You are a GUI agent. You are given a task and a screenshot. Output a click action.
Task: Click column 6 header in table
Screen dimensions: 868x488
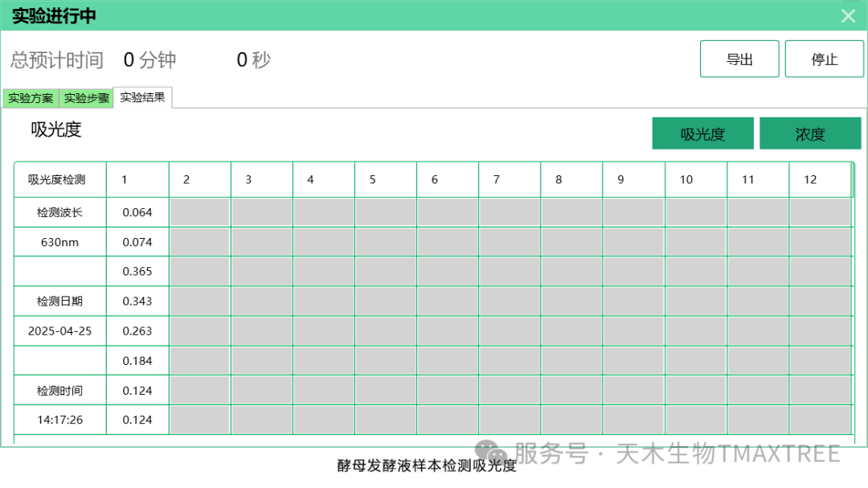tap(448, 179)
